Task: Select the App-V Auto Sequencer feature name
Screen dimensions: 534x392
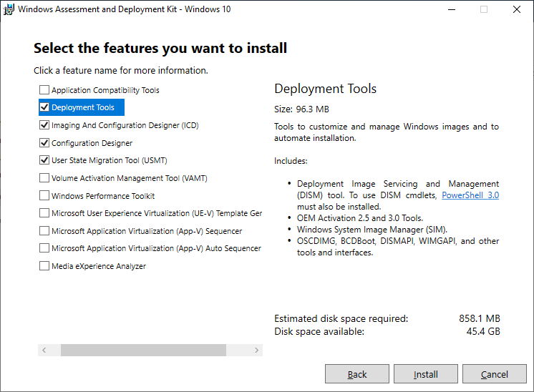Action: [156, 248]
